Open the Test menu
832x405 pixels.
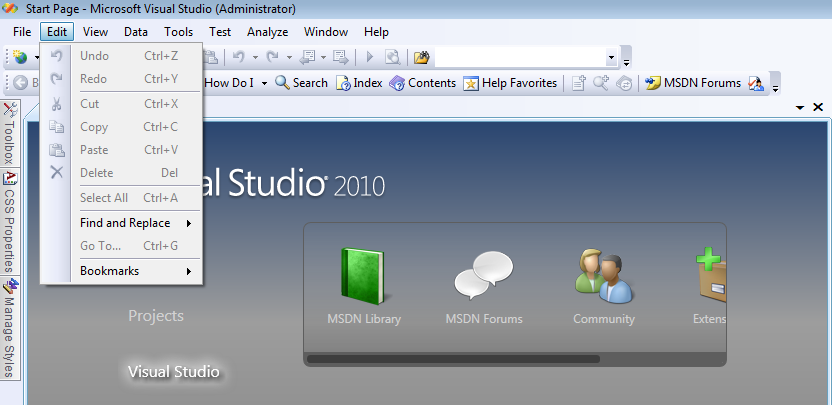point(220,32)
